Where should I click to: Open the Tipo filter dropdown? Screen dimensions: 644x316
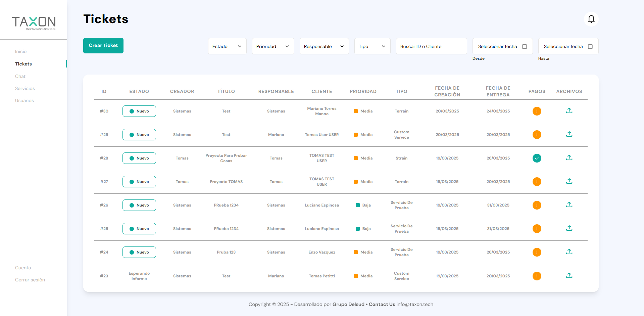[x=372, y=46]
